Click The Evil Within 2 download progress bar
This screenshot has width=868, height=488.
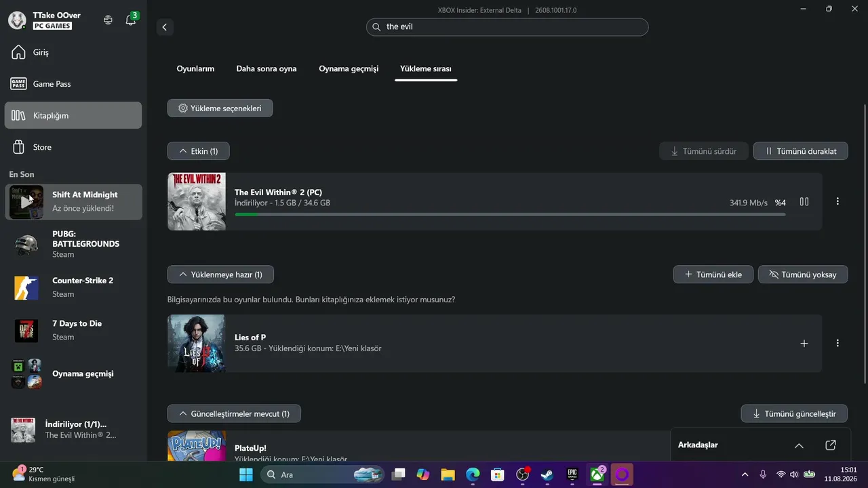510,214
